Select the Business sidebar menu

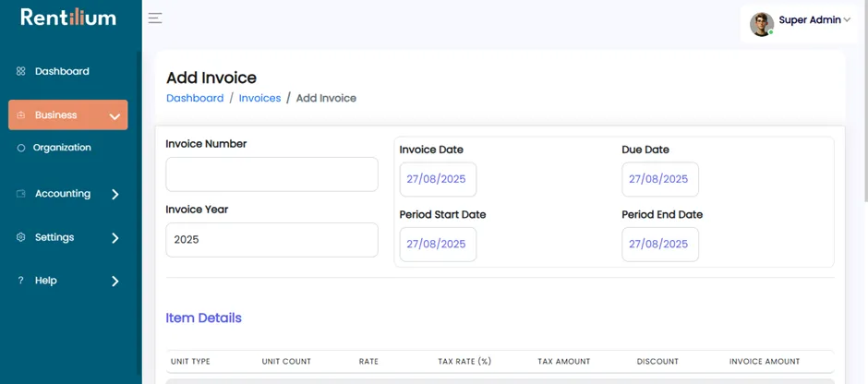point(68,115)
